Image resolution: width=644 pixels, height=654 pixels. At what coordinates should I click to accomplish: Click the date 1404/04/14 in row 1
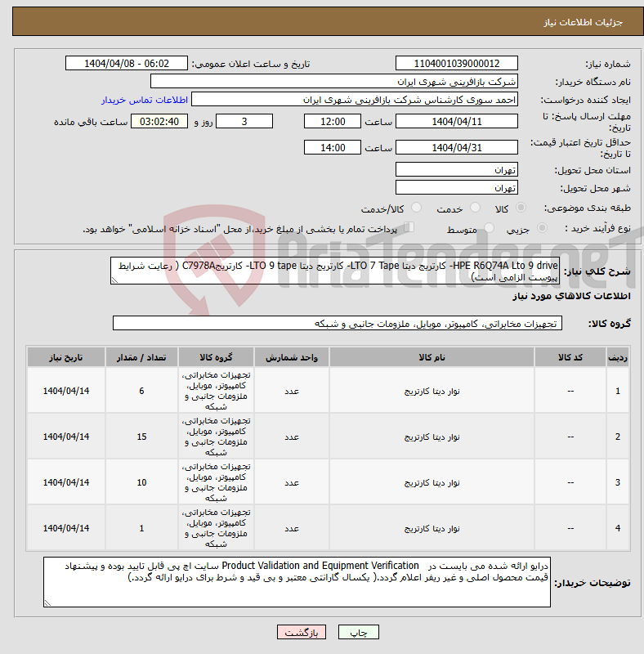tap(66, 391)
